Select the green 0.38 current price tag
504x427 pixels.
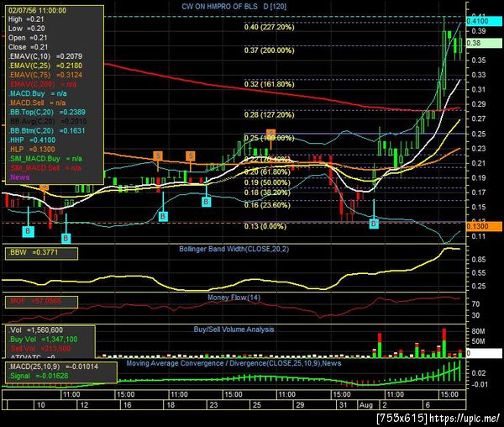coord(483,43)
